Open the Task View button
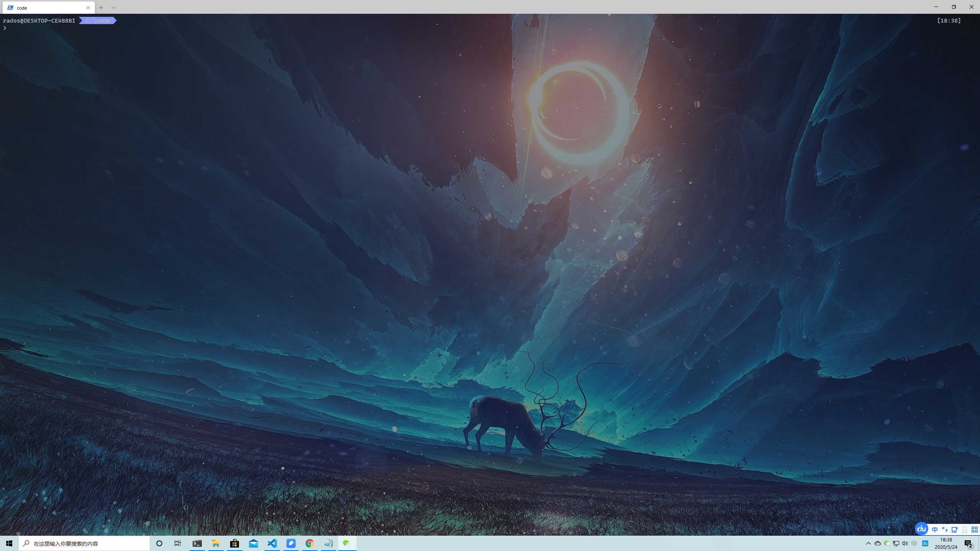 coord(178,543)
